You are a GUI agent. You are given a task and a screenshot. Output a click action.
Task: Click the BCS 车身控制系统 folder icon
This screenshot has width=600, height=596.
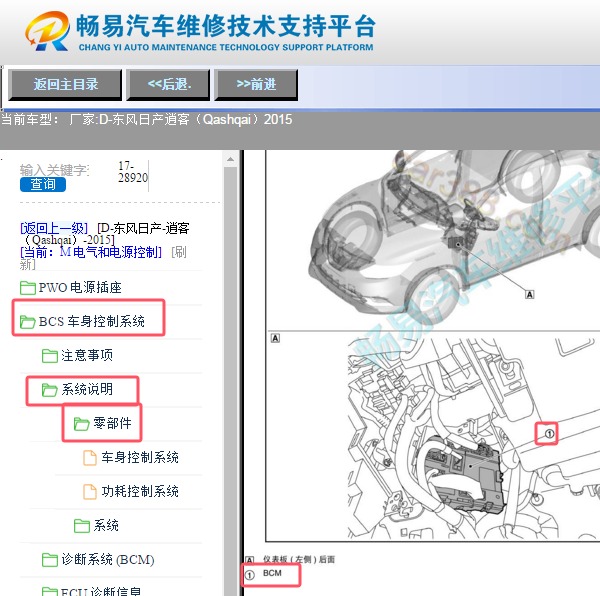[x=28, y=322]
